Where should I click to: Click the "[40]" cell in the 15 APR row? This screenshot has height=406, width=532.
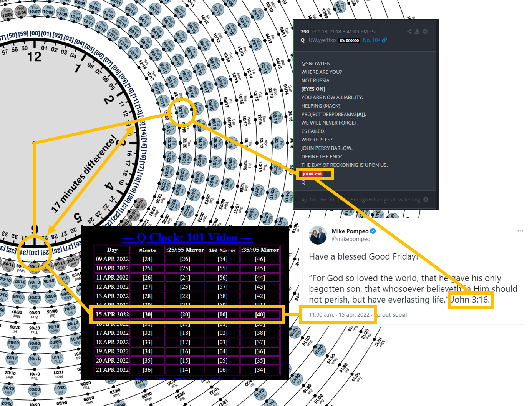pos(260,314)
